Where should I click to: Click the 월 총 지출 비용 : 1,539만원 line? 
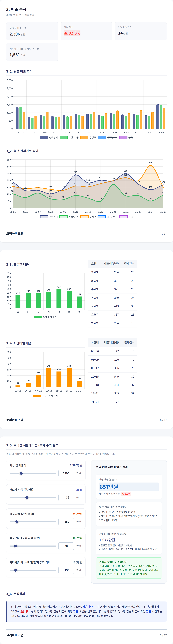(113, 507)
